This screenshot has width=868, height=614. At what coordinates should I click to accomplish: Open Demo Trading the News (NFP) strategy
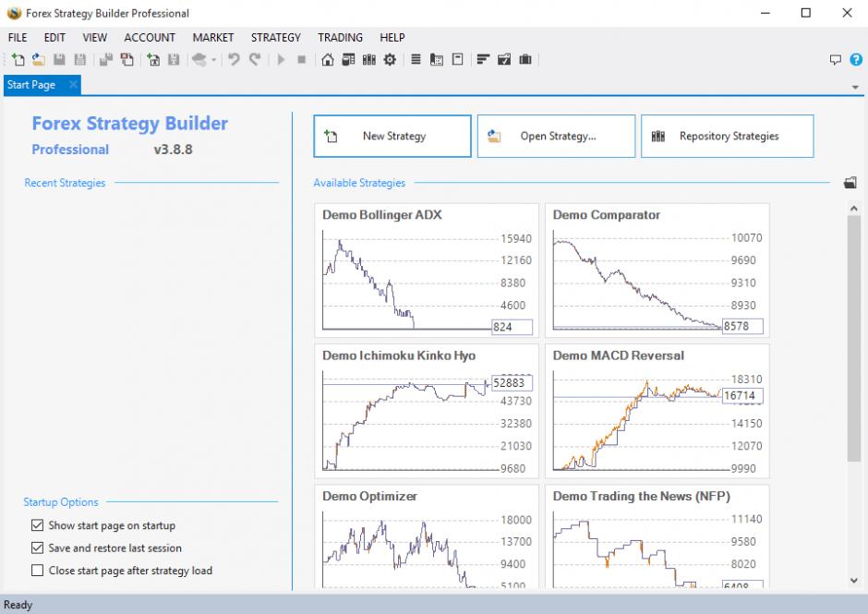pos(657,537)
